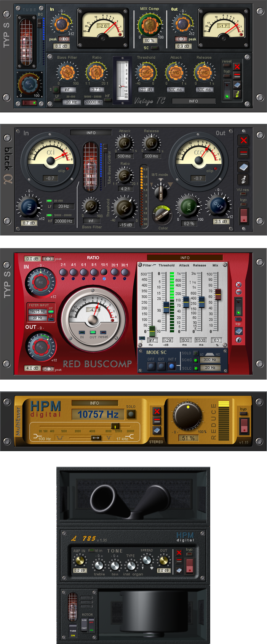
Task: Click the Red Buscomp Threshold fader handle
Action: pyautogui.click(x=166, y=308)
